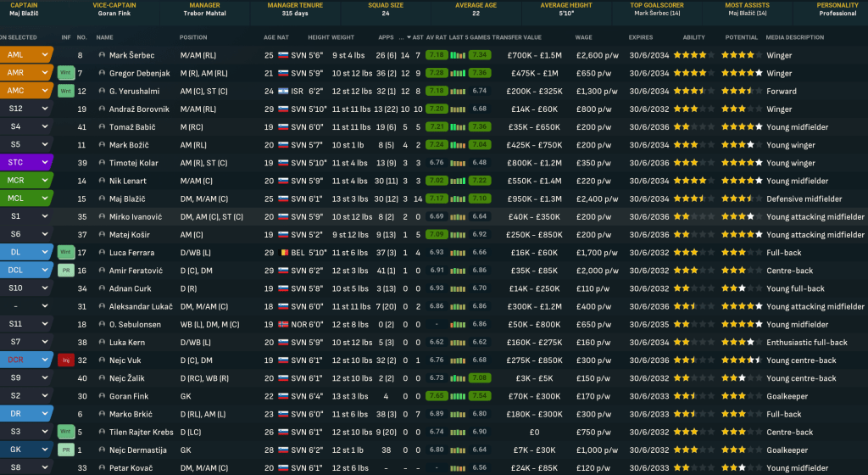The image size is (868, 475).
Task: Click the Belgium flag in Luca Ferrara's row
Action: [283, 253]
